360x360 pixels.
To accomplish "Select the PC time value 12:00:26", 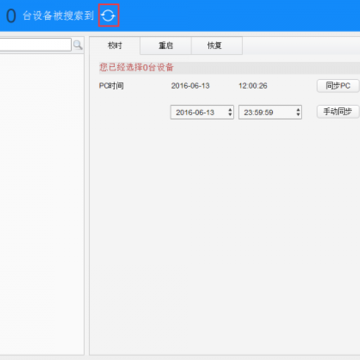I will point(253,86).
